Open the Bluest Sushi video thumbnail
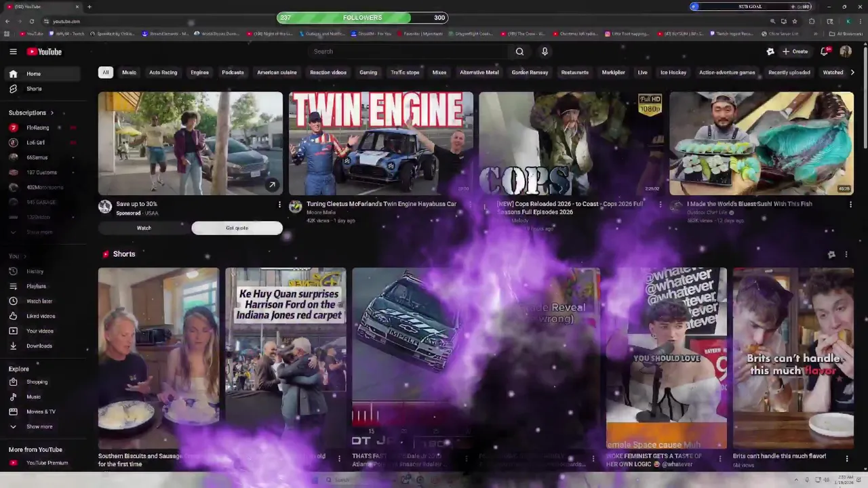The image size is (868, 488). (x=762, y=144)
